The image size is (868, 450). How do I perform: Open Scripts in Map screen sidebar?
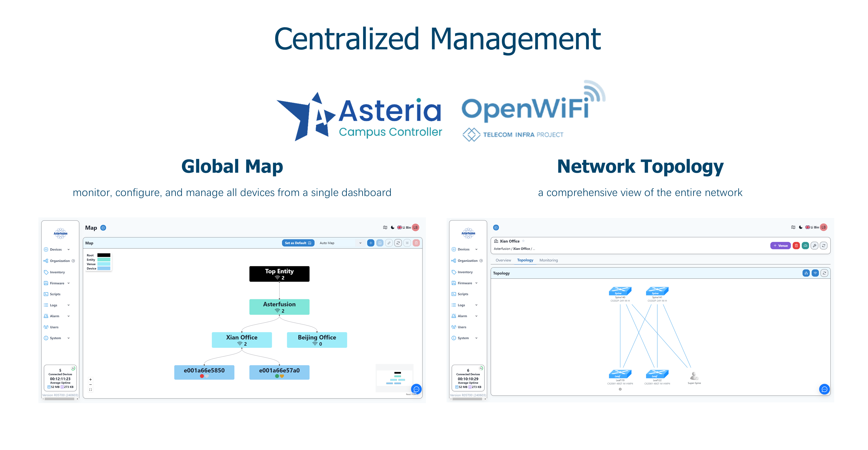[x=52, y=294]
